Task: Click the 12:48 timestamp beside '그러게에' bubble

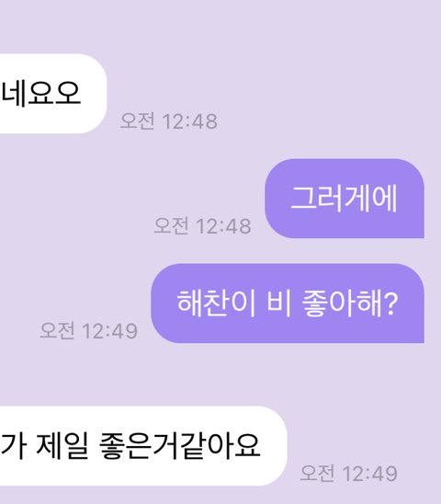Action: pyautogui.click(x=202, y=226)
